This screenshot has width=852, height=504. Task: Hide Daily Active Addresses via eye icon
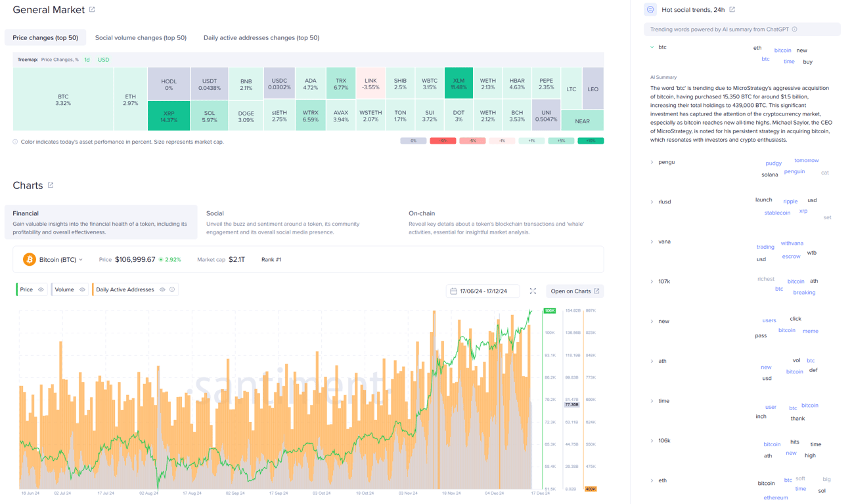tap(162, 289)
